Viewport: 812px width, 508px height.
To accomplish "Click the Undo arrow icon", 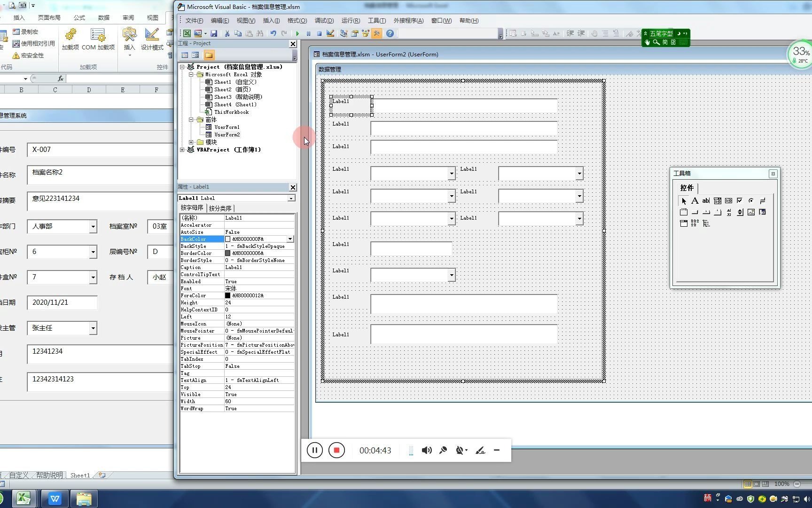I will [273, 33].
